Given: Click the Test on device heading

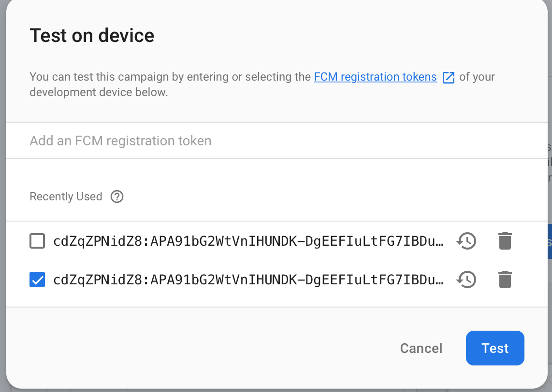Looking at the screenshot, I should (x=92, y=36).
